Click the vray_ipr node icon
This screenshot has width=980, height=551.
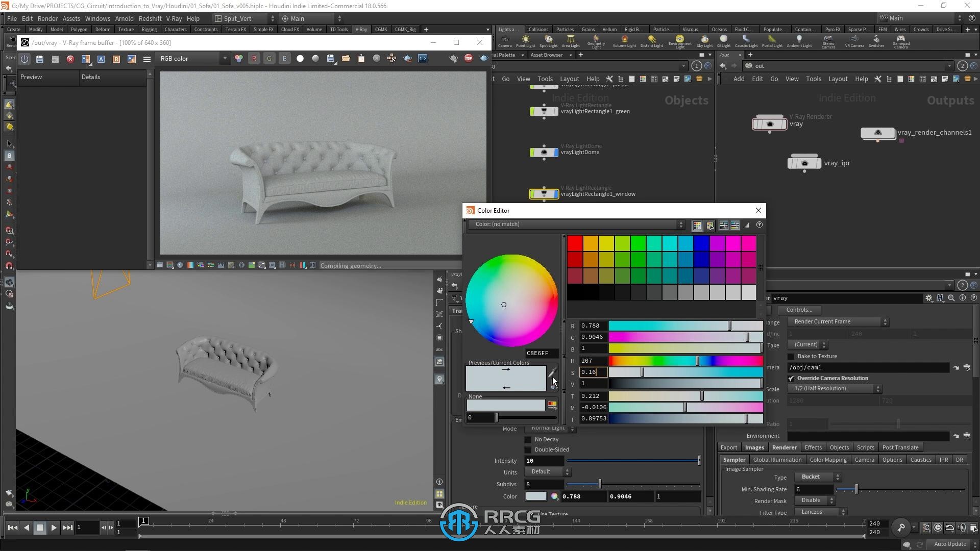pos(804,163)
